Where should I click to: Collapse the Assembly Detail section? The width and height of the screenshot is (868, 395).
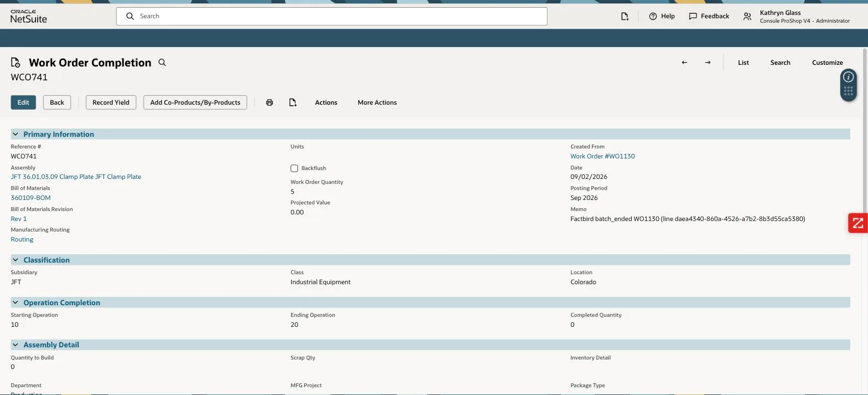15,345
